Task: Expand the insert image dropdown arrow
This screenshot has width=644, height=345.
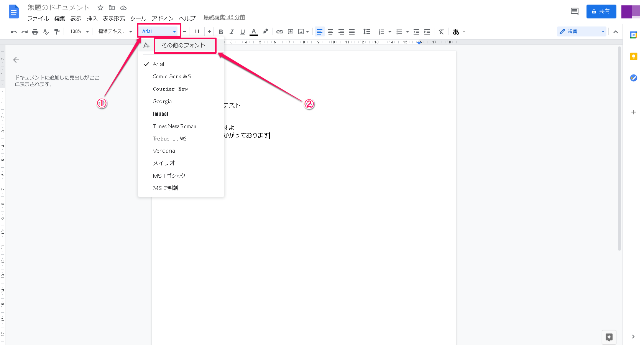Action: point(307,32)
